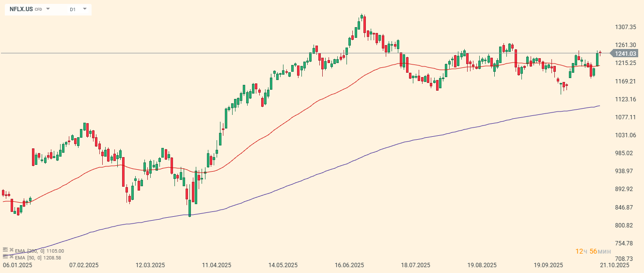Select the 19.08.2025 date on the time axis
Image resolution: width=644 pixels, height=273 pixels.
[x=482, y=265]
